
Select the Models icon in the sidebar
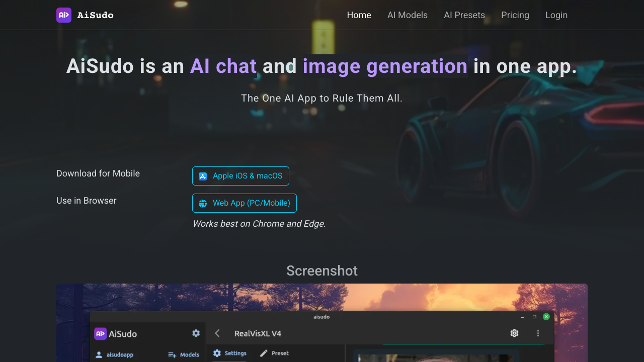click(x=171, y=354)
